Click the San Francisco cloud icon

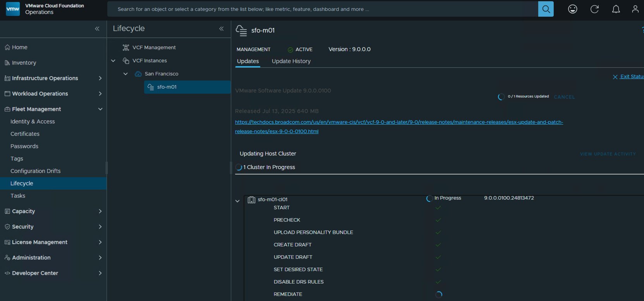(x=138, y=74)
